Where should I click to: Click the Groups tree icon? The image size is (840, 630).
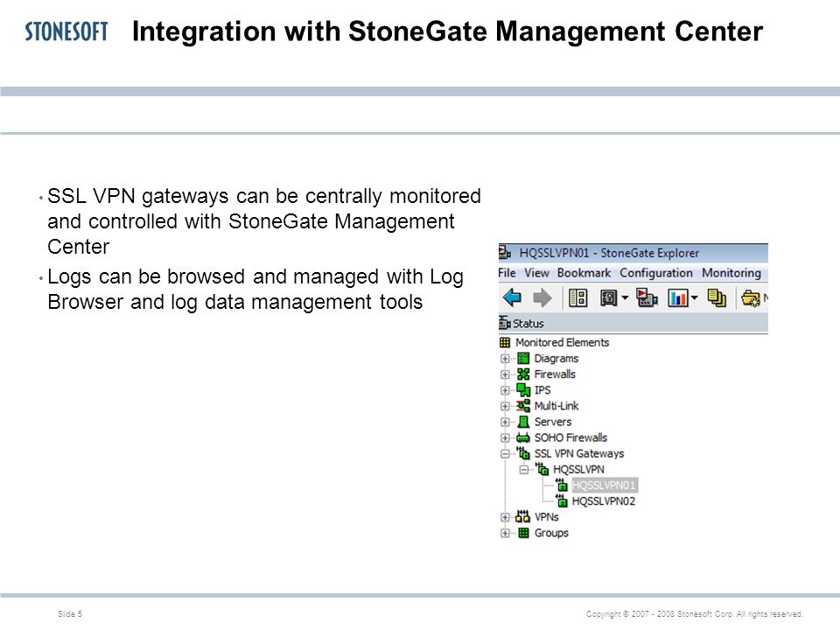click(523, 533)
